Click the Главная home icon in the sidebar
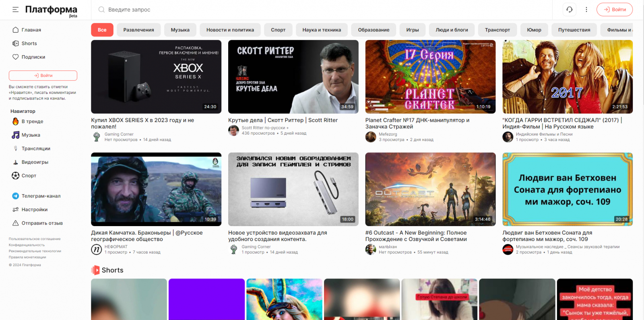This screenshot has height=320, width=644. click(15, 30)
